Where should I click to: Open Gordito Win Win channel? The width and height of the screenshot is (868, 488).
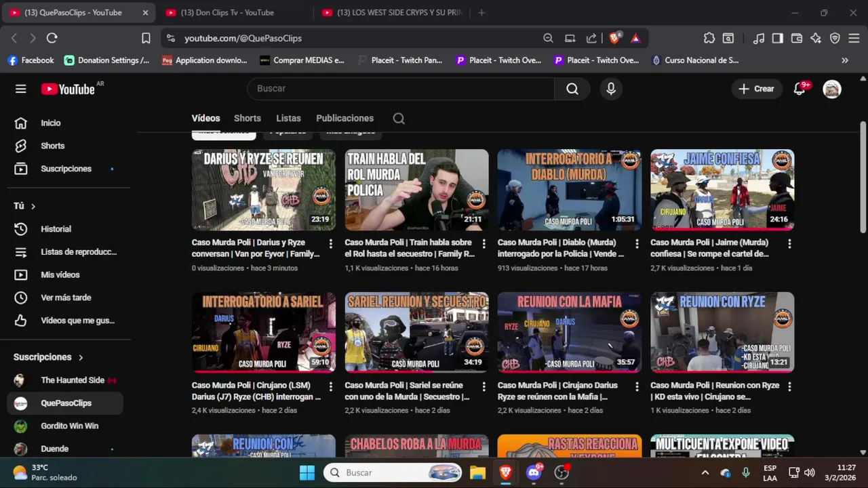[x=65, y=426]
